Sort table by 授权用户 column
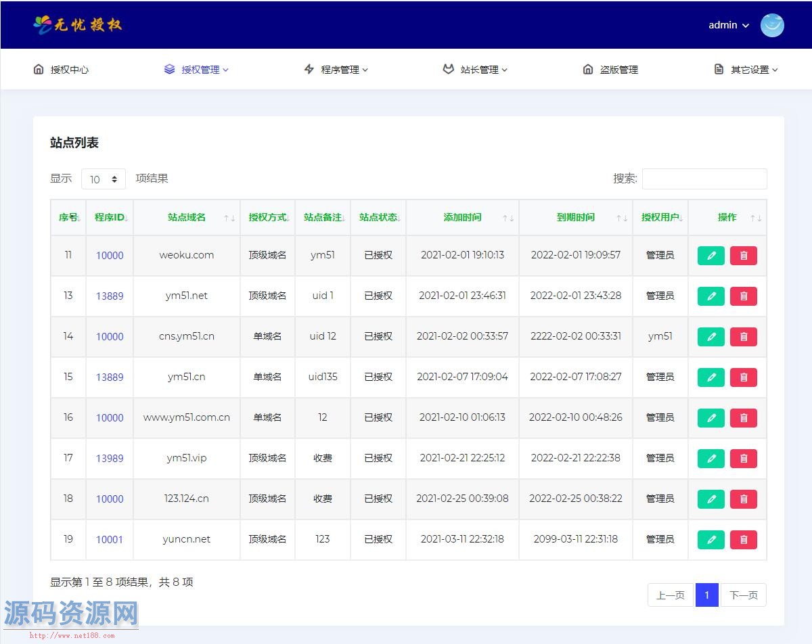The width and height of the screenshot is (812, 644). coord(660,217)
